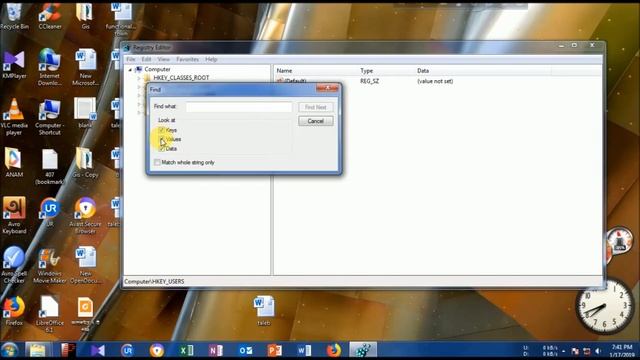This screenshot has height=360, width=640.
Task: Open the Edit menu in Registry Editor
Action: [x=147, y=59]
